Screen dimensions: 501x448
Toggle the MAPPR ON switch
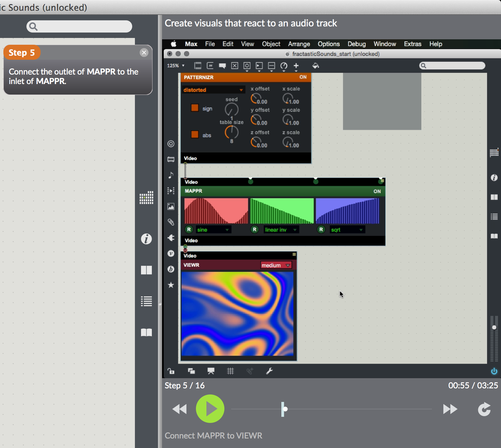377,191
